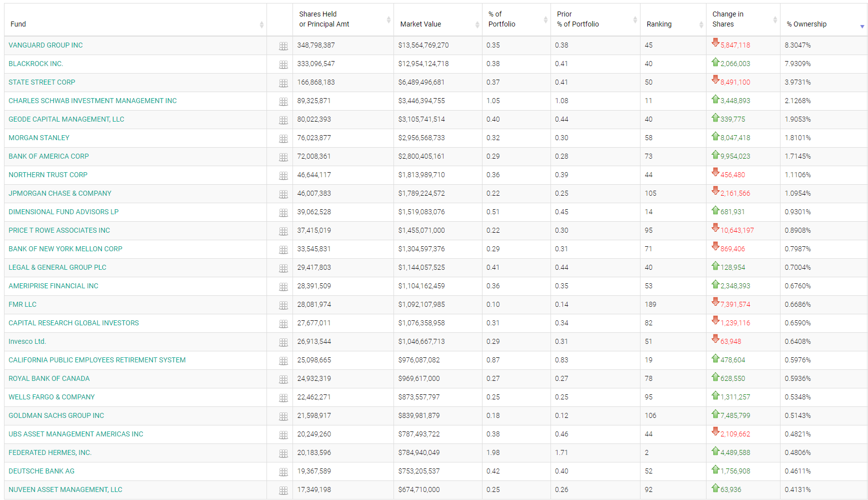Open grid icon for Bank of America Corp
Viewport: 868px width, 500px height.
pos(283,157)
